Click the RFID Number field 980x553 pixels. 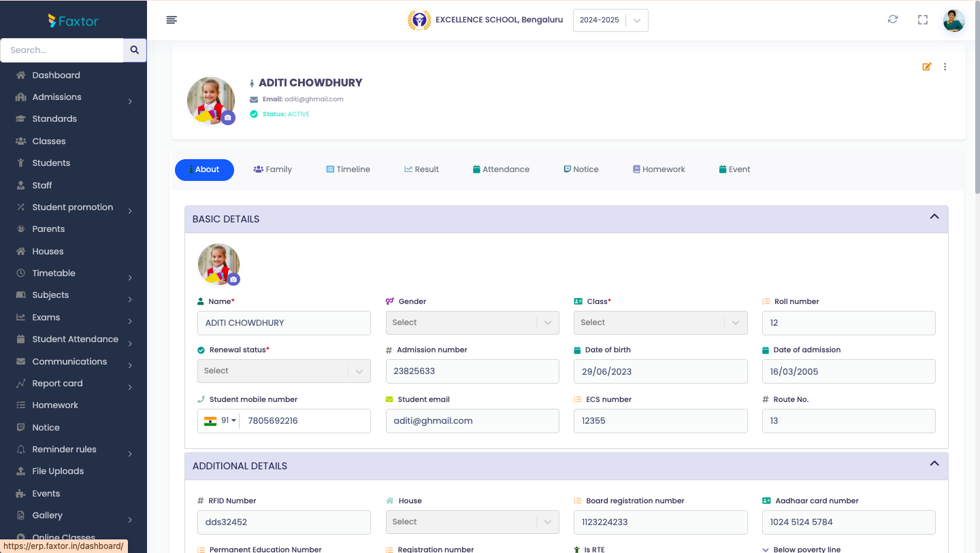pos(284,522)
